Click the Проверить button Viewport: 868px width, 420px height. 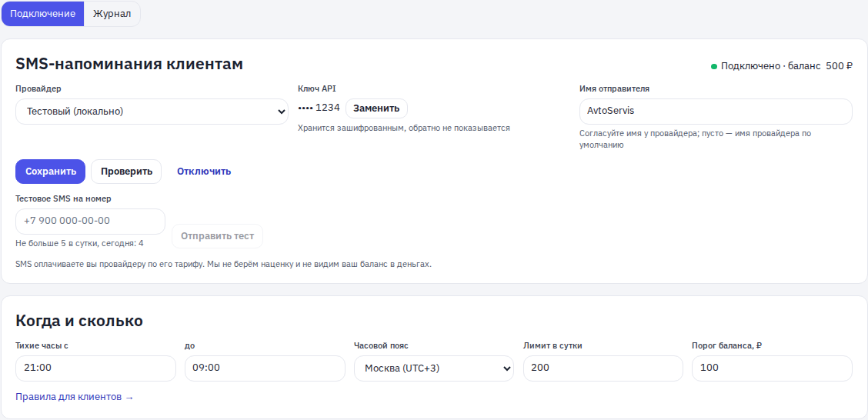click(126, 172)
